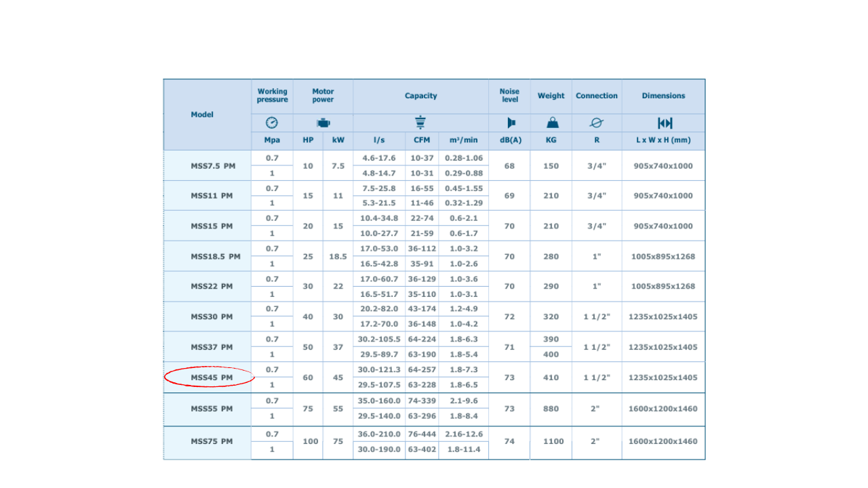Click the 0.28-1.06 m³/min value
The width and height of the screenshot is (868, 488).
pos(464,158)
